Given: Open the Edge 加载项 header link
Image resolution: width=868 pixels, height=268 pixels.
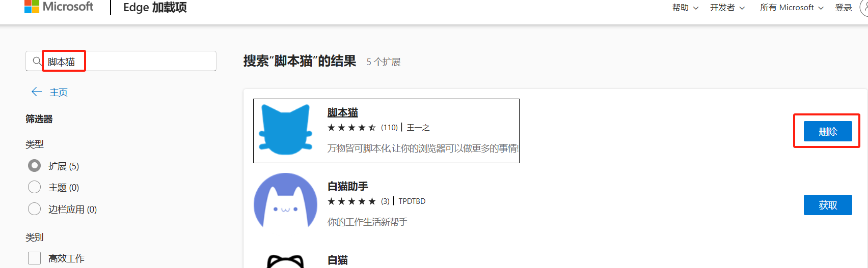Looking at the screenshot, I should pyautogui.click(x=155, y=7).
